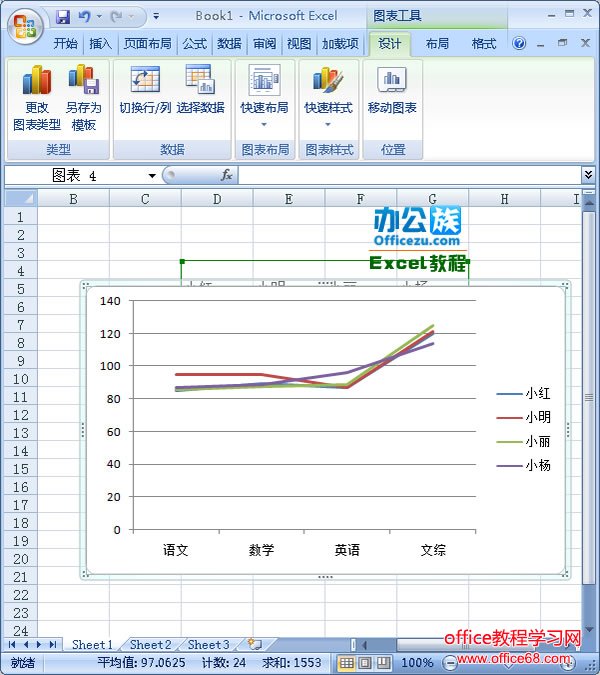Open Excel help
Screen dimensions: 600x675
[x=519, y=43]
